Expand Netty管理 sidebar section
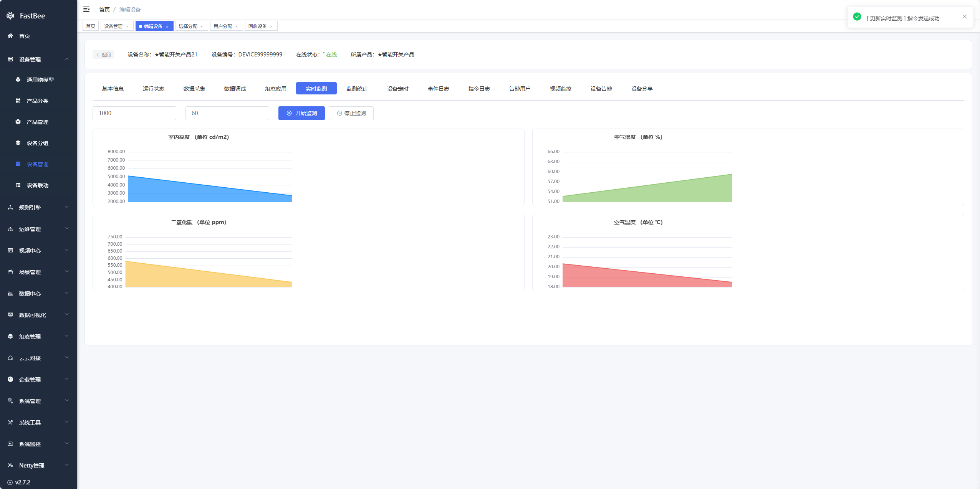Image resolution: width=980 pixels, height=489 pixels. pyautogui.click(x=31, y=466)
